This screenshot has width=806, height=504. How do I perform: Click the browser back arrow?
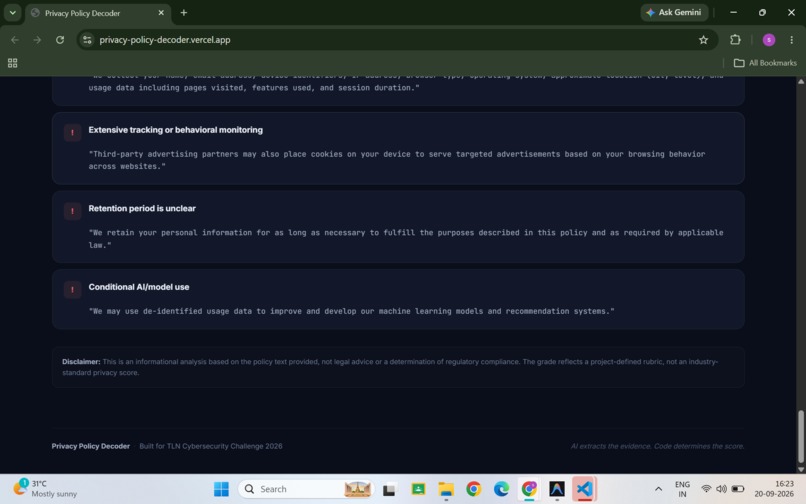(14, 40)
